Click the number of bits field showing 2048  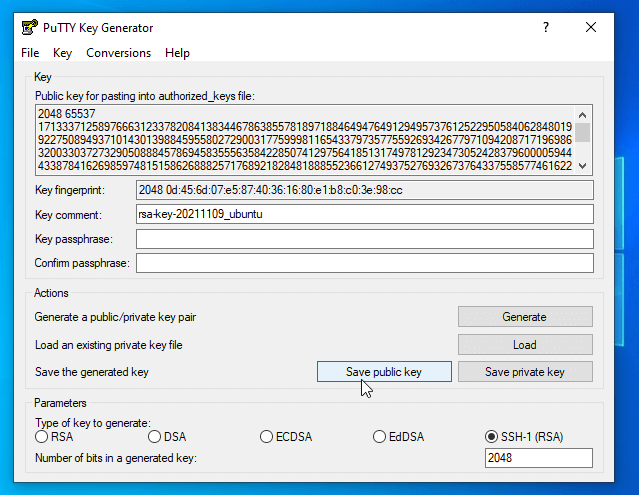click(539, 458)
